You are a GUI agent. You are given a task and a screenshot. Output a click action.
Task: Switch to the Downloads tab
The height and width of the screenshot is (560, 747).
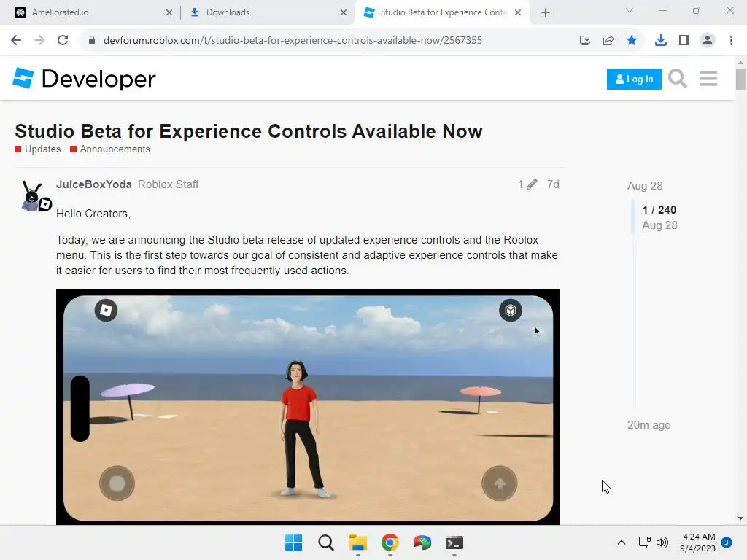tap(268, 12)
